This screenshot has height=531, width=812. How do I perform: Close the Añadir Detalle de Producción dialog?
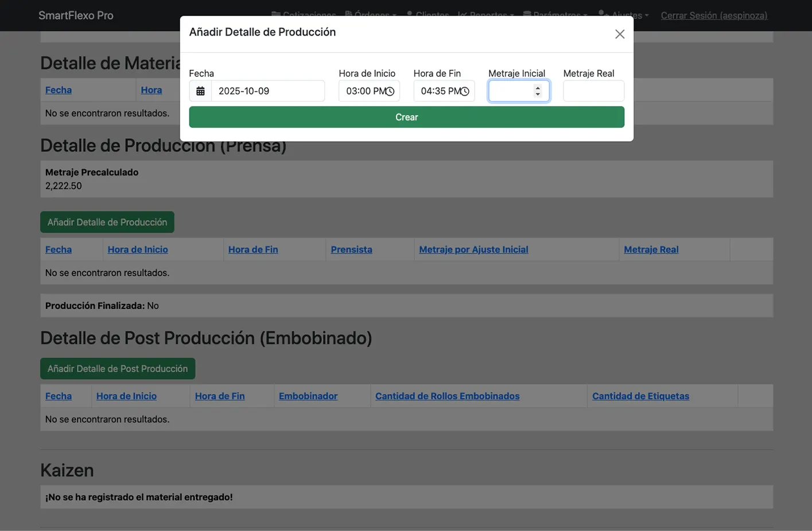619,34
